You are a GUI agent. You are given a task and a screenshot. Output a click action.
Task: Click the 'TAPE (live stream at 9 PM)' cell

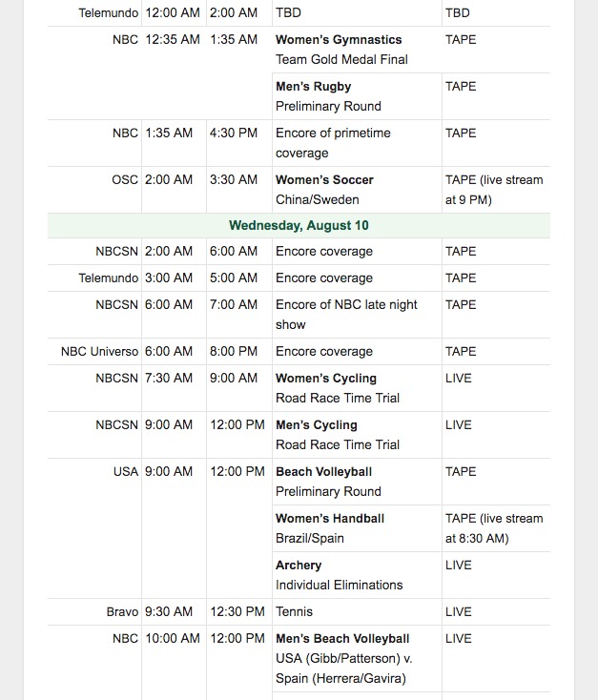click(494, 190)
